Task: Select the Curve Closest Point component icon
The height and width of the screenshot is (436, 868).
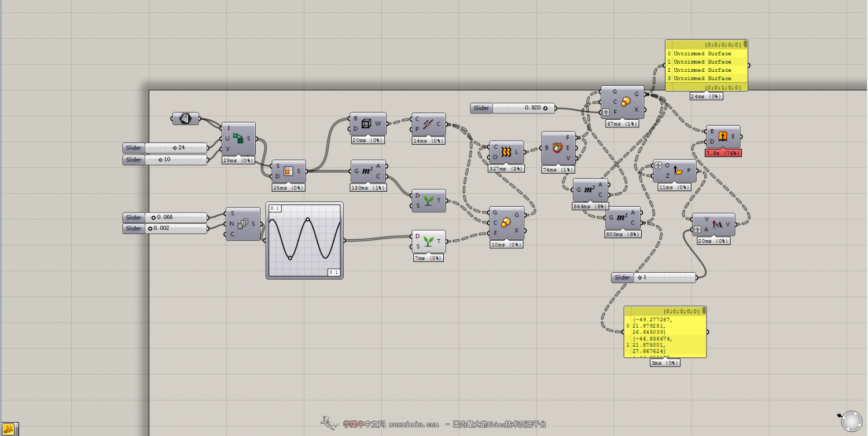Action: click(428, 124)
